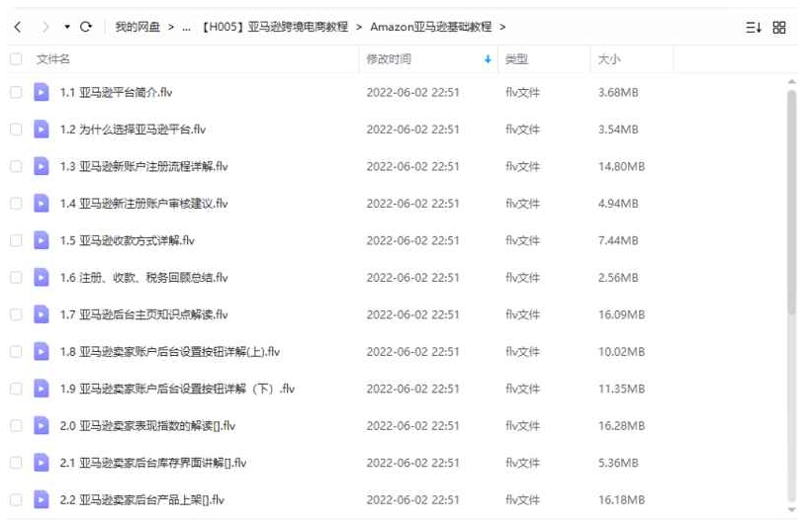Check the box for 2.0 亚马逊卖家表现指数的解读 row

click(16, 425)
